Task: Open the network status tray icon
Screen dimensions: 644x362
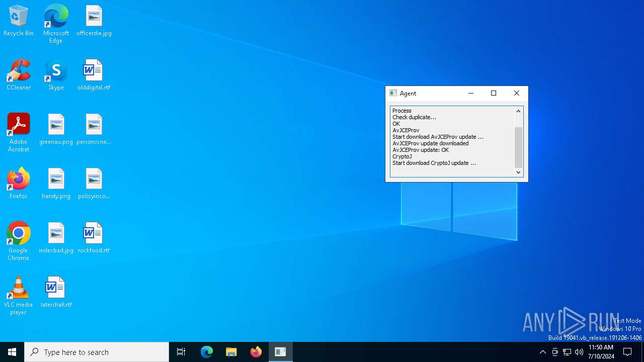Action: click(x=567, y=352)
